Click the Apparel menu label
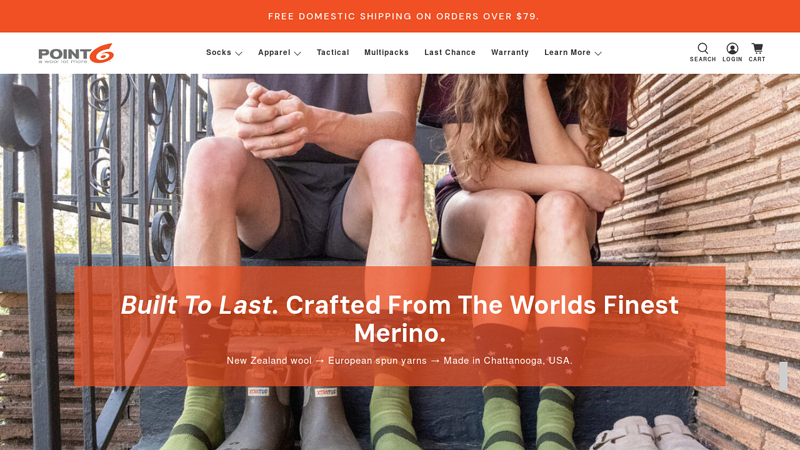 (x=274, y=53)
